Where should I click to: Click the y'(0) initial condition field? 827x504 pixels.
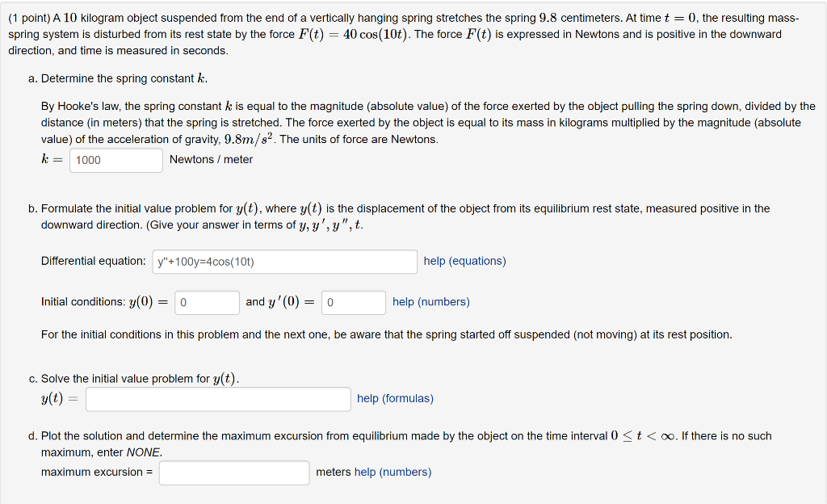(354, 302)
